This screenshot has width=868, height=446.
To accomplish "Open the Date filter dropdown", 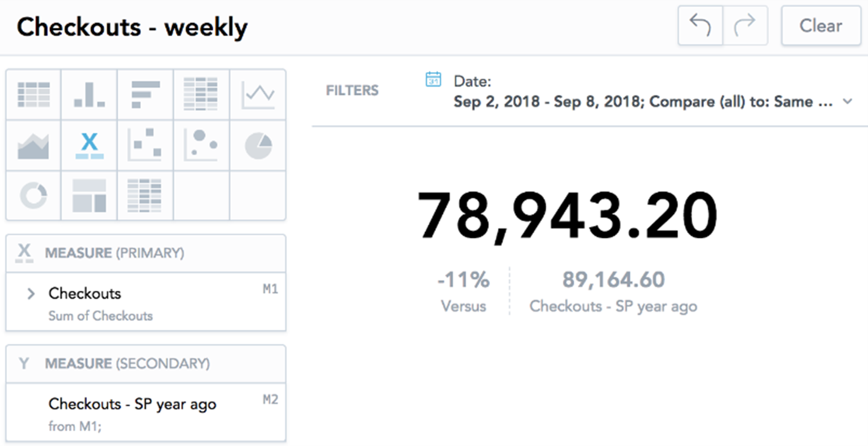I will (x=847, y=101).
